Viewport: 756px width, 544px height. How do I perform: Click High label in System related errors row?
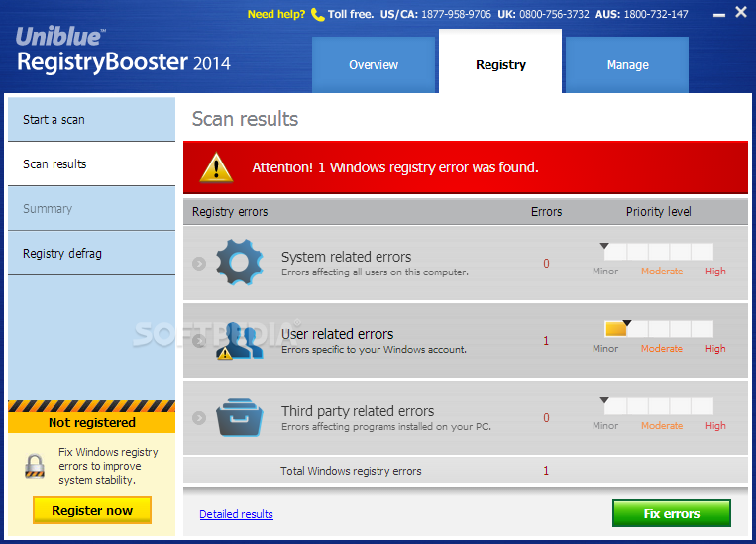715,272
